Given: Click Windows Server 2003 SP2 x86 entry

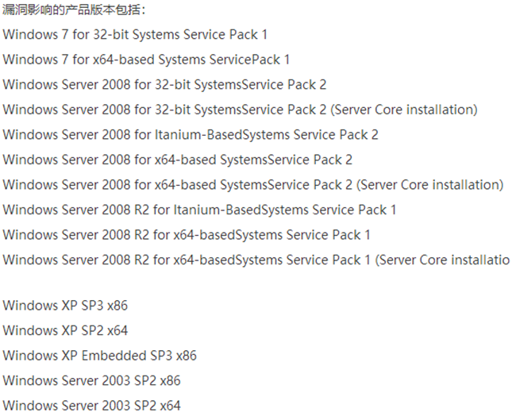Looking at the screenshot, I should (92, 380).
